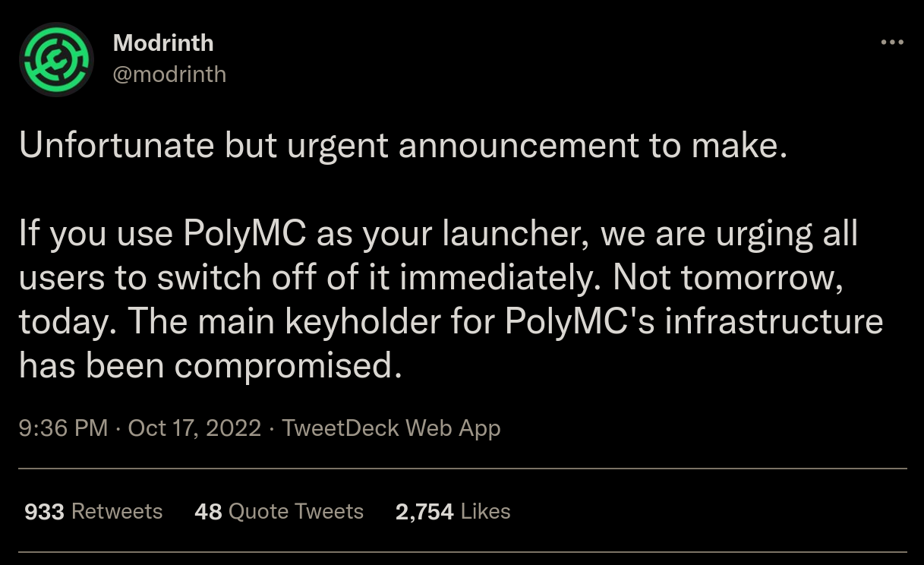Show the Likes list

(x=485, y=512)
